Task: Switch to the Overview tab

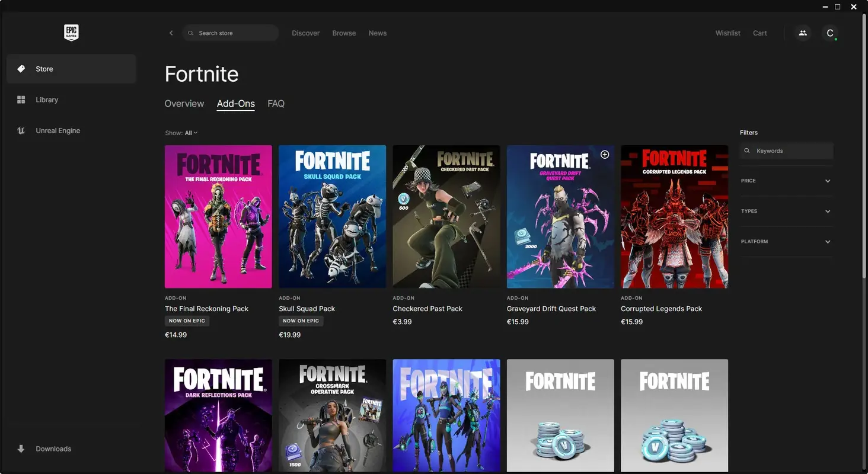Action: point(184,103)
